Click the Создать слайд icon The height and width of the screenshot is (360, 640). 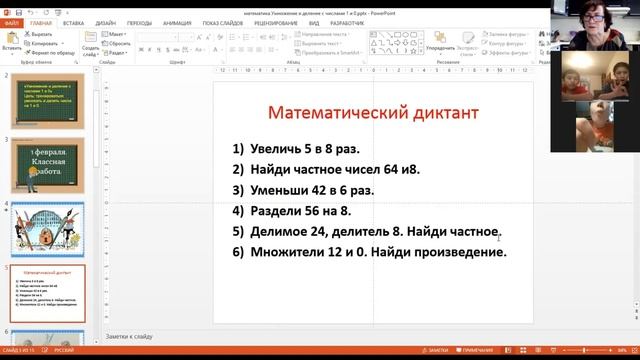[90, 38]
